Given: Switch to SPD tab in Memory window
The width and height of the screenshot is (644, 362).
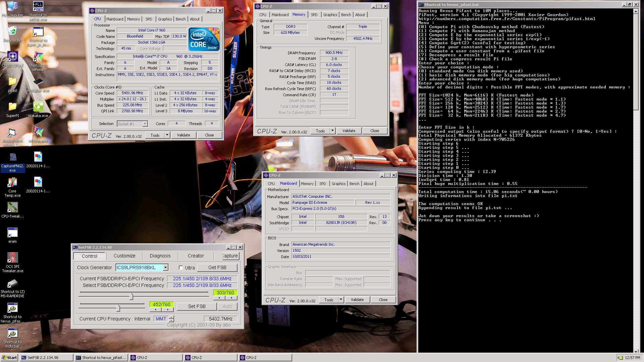Looking at the screenshot, I should click(314, 15).
